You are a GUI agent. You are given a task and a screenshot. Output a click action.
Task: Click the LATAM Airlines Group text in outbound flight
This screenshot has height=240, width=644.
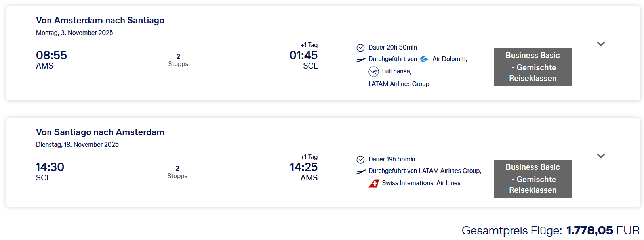coord(398,84)
